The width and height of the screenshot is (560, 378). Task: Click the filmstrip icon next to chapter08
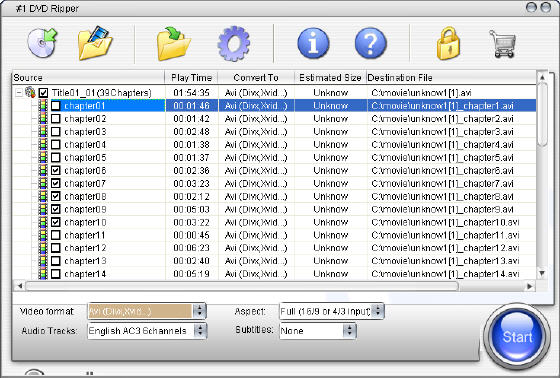tap(43, 196)
